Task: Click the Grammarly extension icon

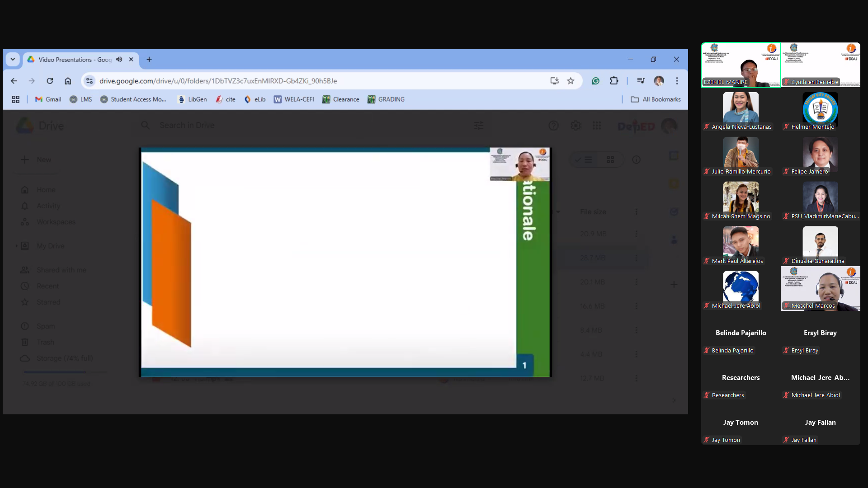Action: 595,81
